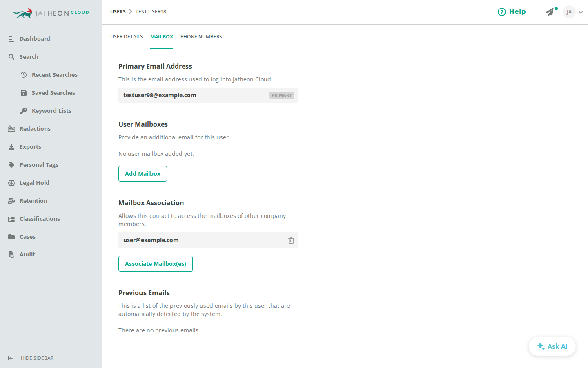Screen dimensions: 588x368
Task: Click the TEST USER98 breadcrumb text
Action: tap(151, 12)
